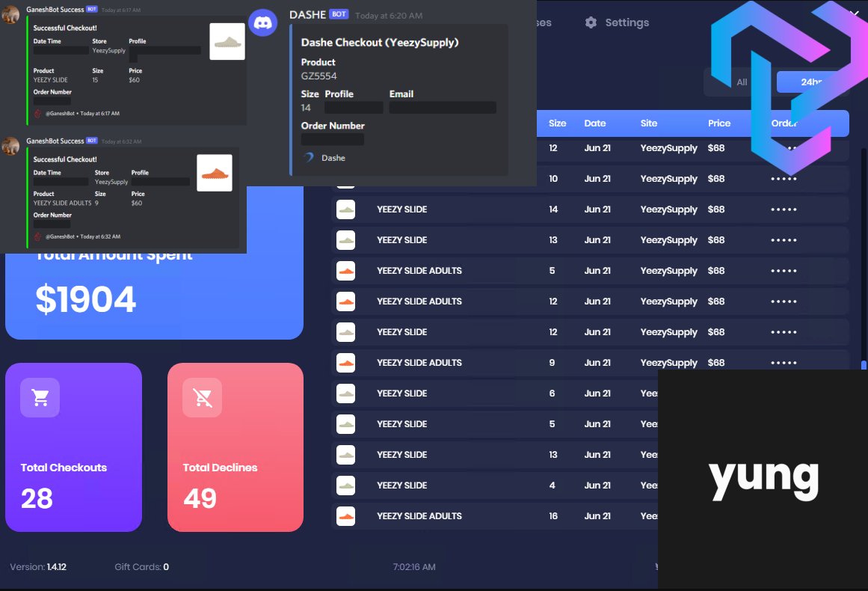Click the Version 1.4.12 label

pos(38,566)
